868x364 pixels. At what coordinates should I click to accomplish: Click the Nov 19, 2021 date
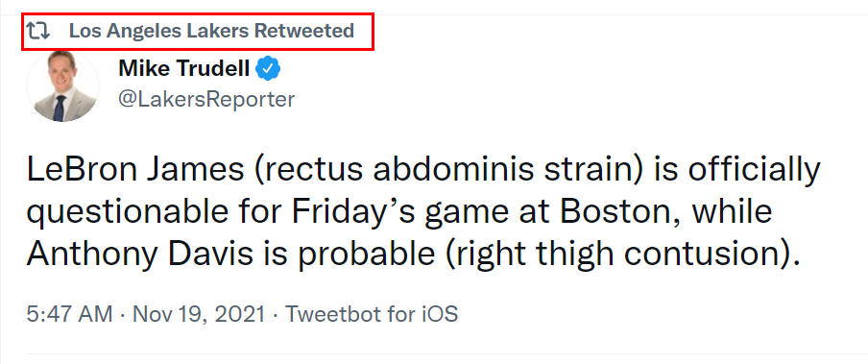199,315
